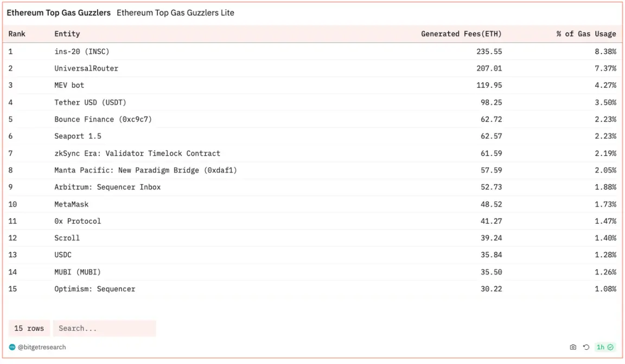Select the UniversalRouter entity cell

(86, 68)
